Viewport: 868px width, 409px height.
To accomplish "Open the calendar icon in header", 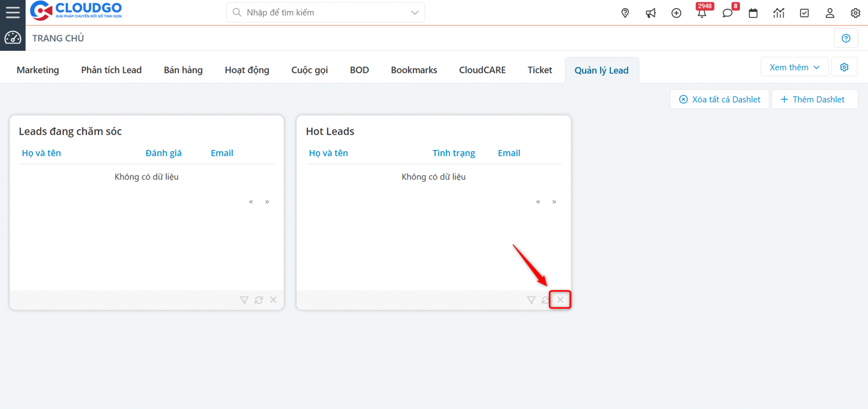I will click(753, 13).
